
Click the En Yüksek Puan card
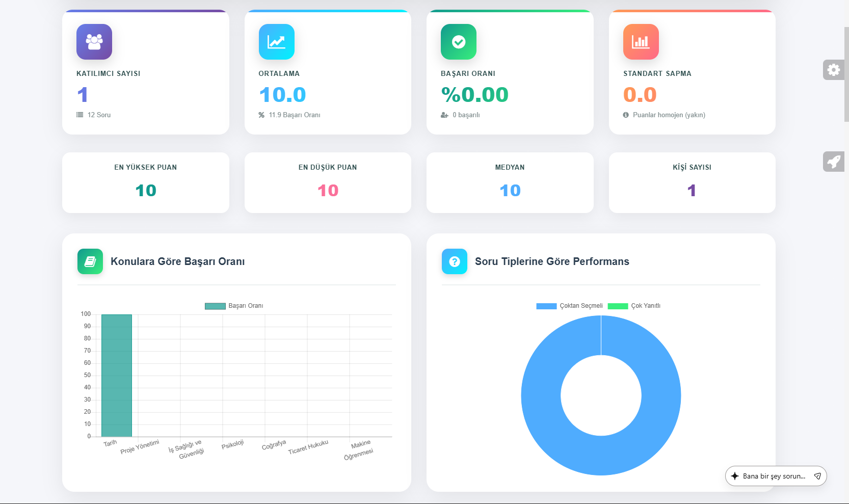146,182
